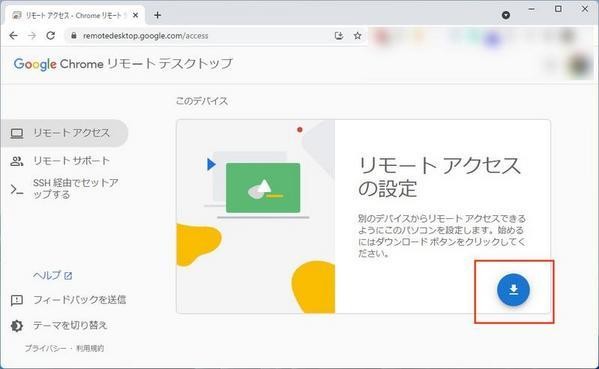Click the round dropdown icon in title bar
This screenshot has width=599, height=369.
coord(506,15)
